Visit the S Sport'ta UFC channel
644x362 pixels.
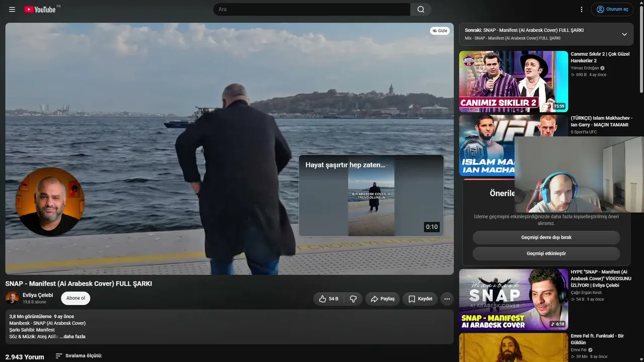[584, 132]
